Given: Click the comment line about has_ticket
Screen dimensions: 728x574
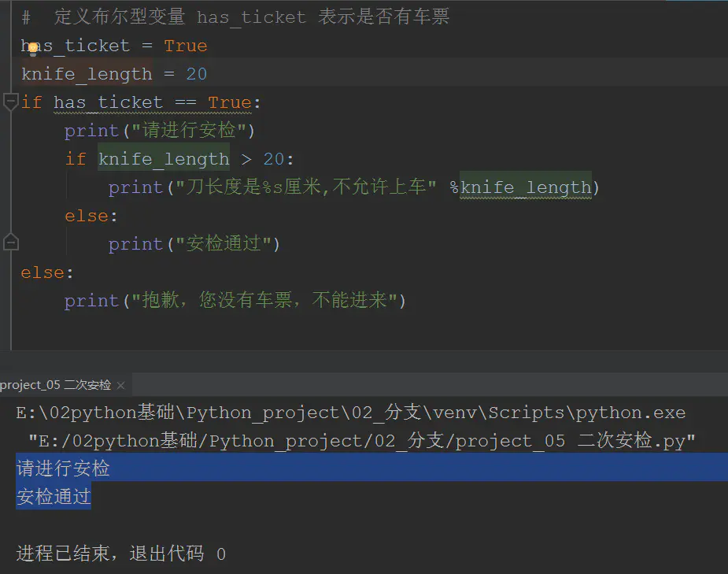Looking at the screenshot, I should [235, 17].
